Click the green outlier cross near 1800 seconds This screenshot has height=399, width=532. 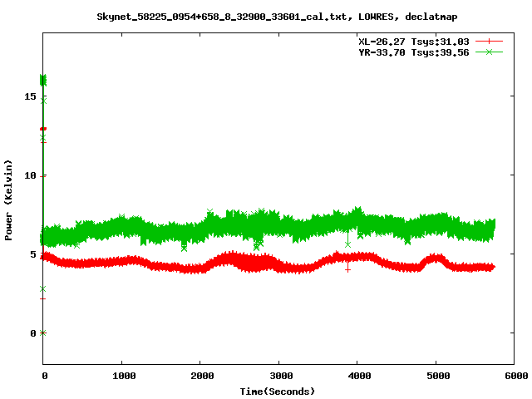pyautogui.click(x=184, y=249)
